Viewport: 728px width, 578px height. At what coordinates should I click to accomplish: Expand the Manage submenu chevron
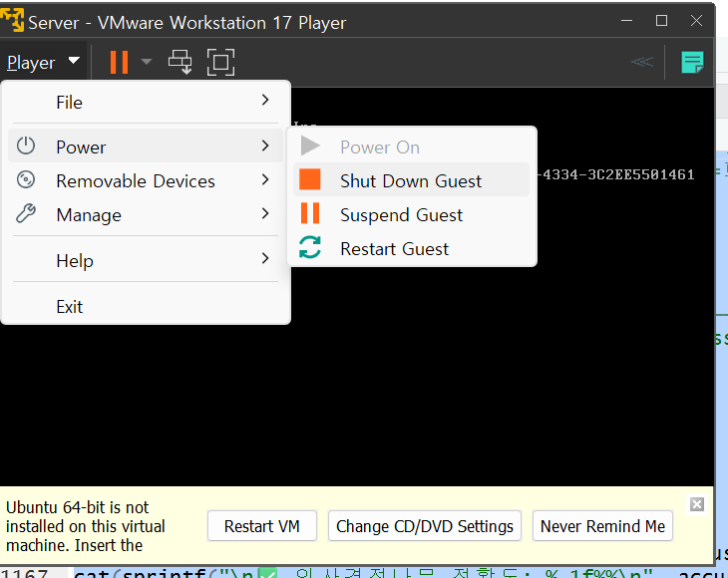pyautogui.click(x=265, y=213)
